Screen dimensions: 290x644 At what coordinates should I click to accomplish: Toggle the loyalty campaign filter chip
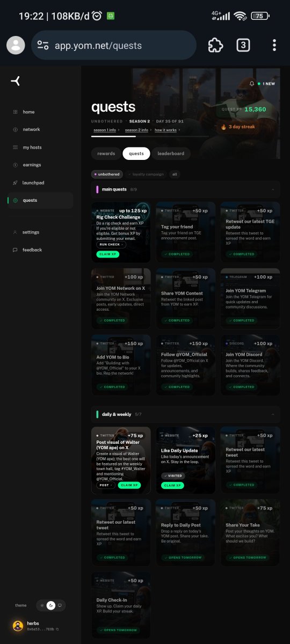[x=147, y=174]
